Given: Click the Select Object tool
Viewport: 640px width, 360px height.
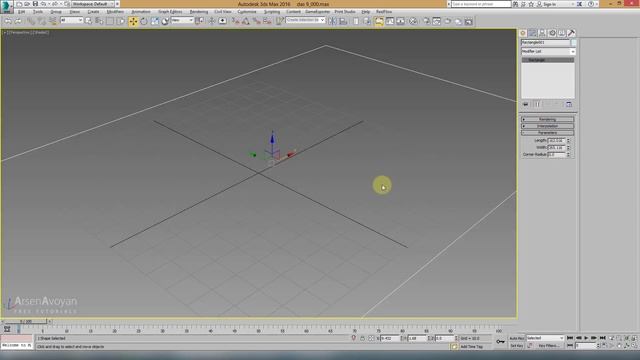Looking at the screenshot, I should pos(89,21).
